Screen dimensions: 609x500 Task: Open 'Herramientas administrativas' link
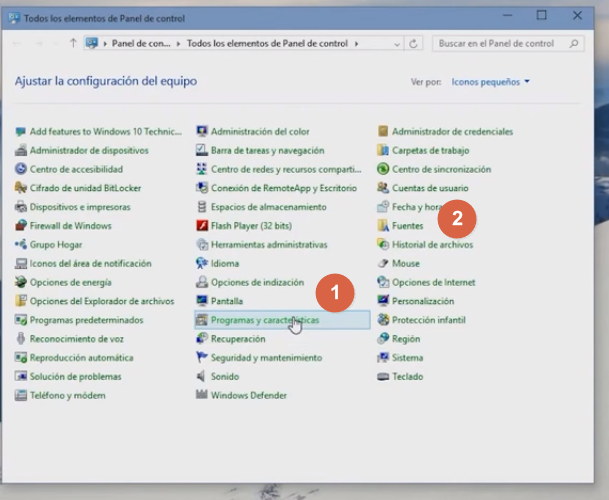[269, 244]
